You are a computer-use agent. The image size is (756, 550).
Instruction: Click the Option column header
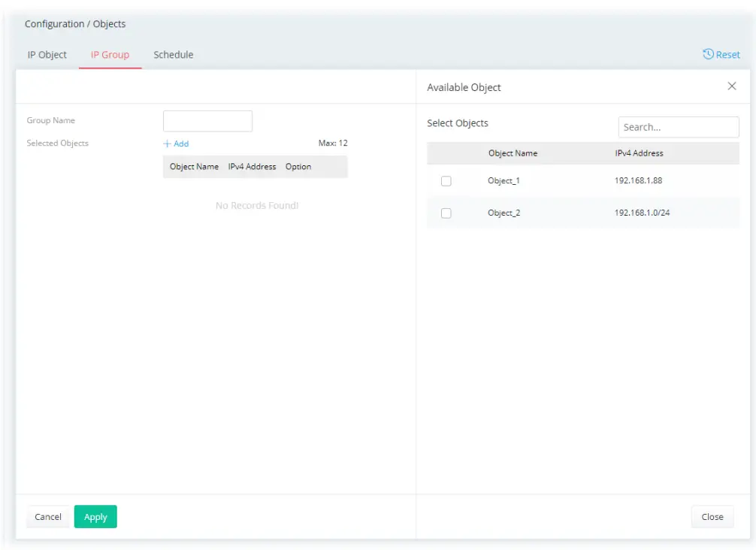click(x=298, y=167)
